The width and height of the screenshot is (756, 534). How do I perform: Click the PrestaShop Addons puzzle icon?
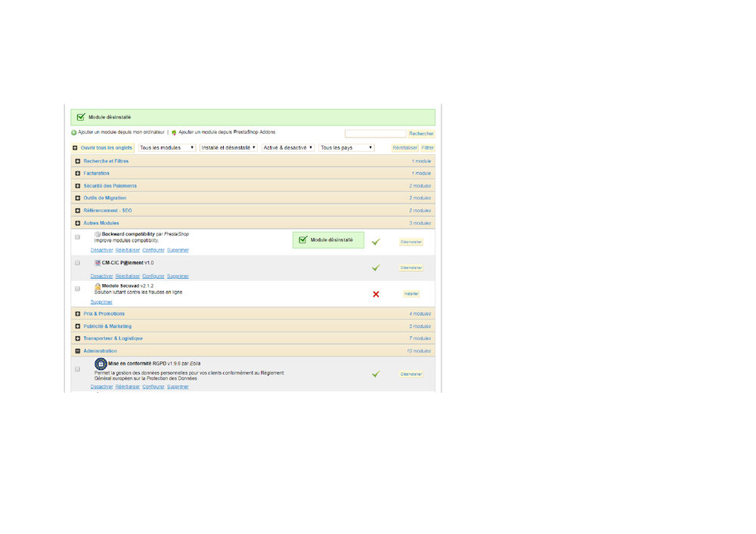174,132
